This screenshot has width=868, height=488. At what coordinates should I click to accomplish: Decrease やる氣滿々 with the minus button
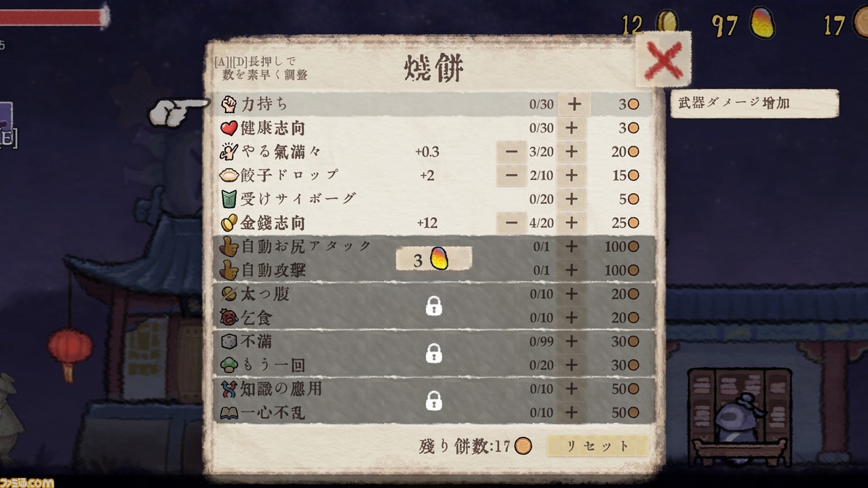click(x=512, y=152)
